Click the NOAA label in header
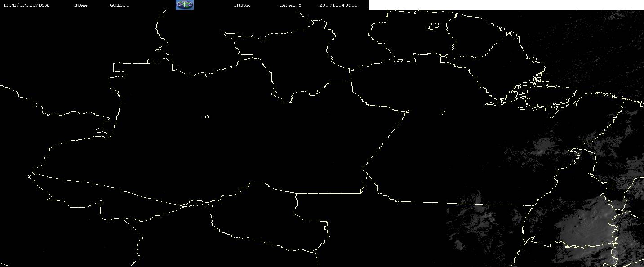Image resolution: width=644 pixels, height=267 pixels. (x=80, y=5)
